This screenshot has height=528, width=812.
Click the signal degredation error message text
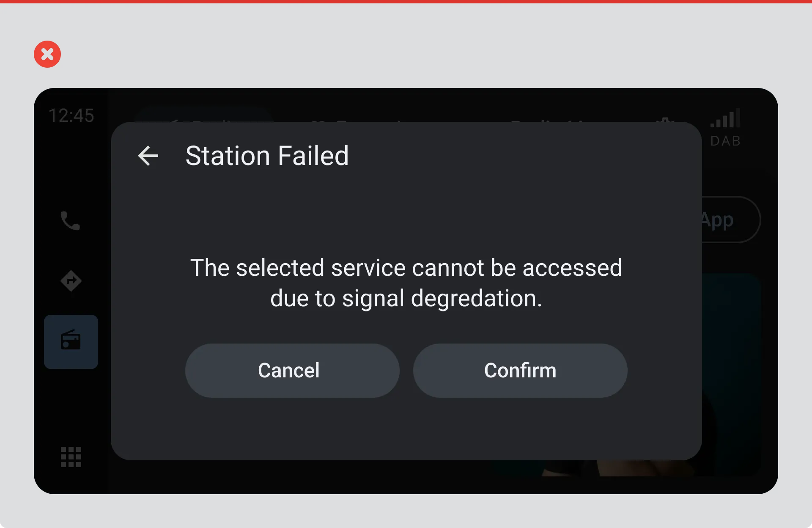click(x=406, y=283)
